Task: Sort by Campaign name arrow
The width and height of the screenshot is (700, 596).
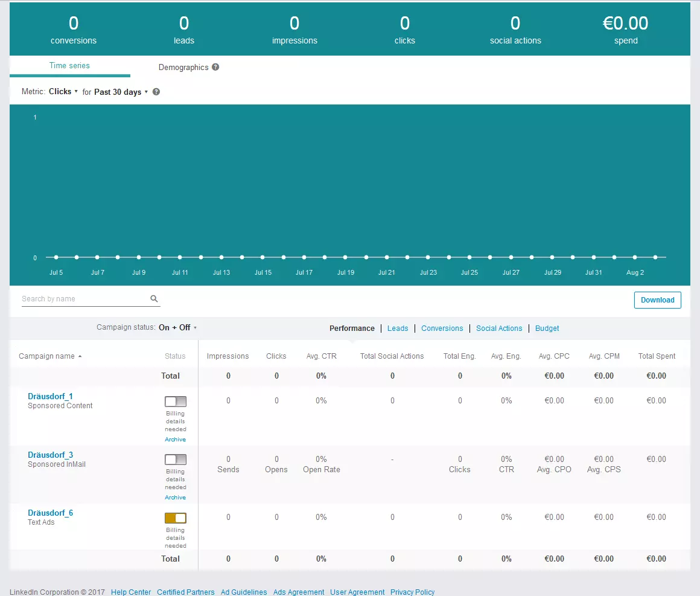Action: [x=80, y=356]
